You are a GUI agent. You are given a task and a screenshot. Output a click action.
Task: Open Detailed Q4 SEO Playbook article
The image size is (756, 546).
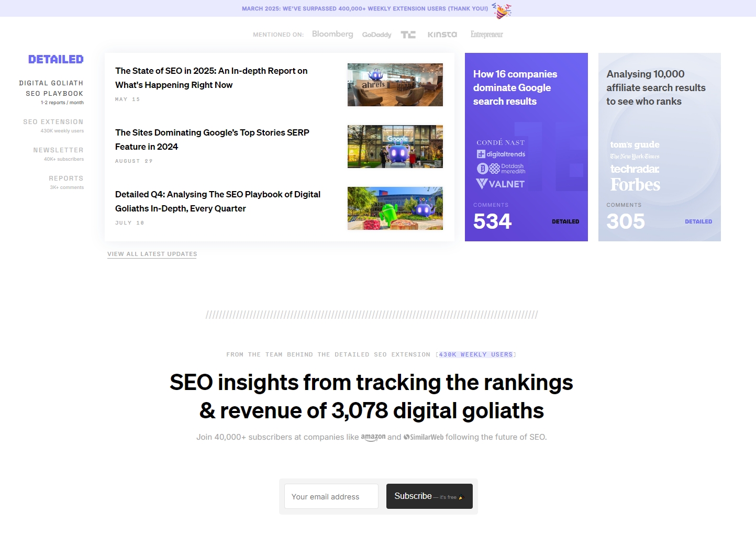pyautogui.click(x=218, y=201)
